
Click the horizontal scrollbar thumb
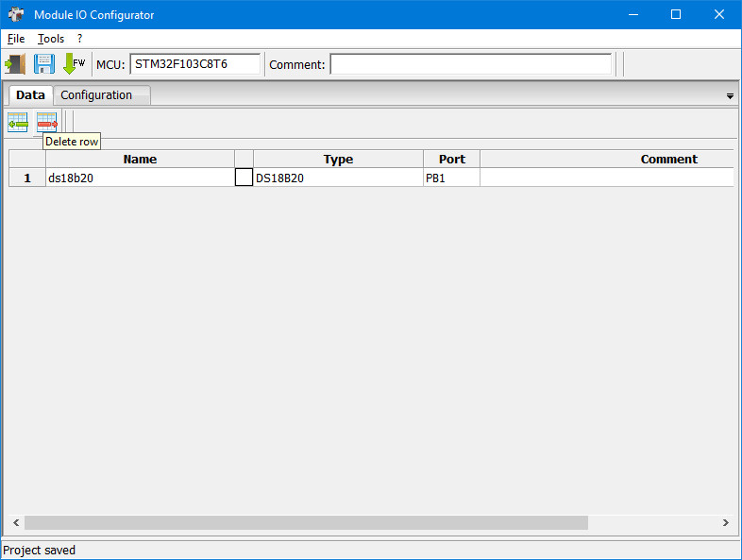click(x=306, y=522)
